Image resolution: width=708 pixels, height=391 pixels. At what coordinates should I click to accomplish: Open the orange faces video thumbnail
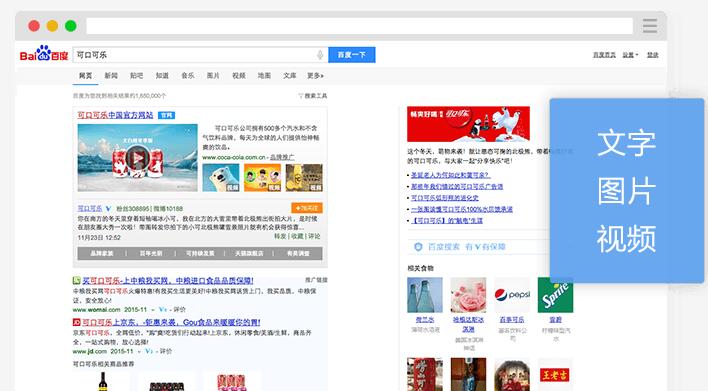click(x=262, y=177)
